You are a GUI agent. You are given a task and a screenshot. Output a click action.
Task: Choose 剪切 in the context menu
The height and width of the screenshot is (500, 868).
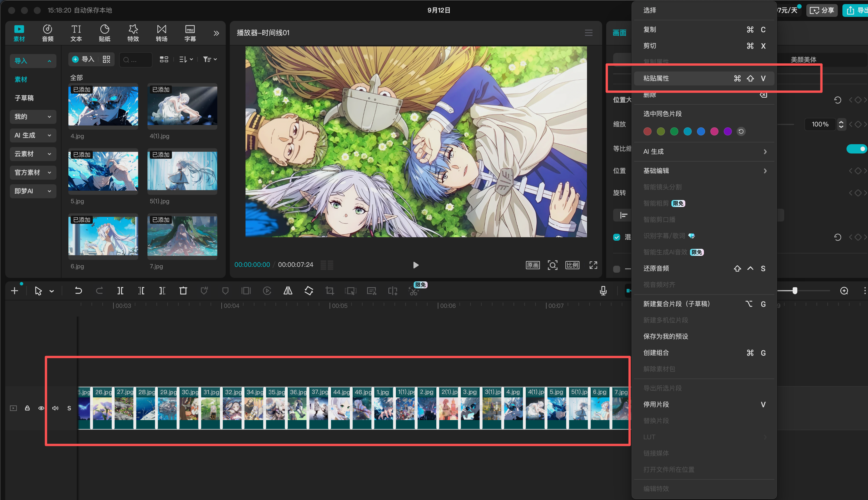704,46
